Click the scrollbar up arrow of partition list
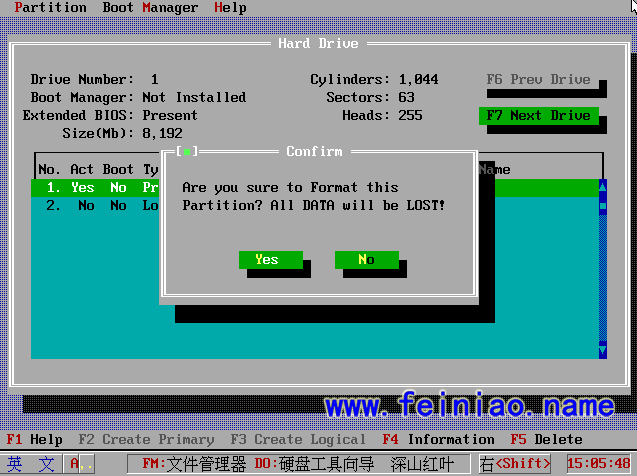Screen dimensions: 637x476 tap(602, 187)
